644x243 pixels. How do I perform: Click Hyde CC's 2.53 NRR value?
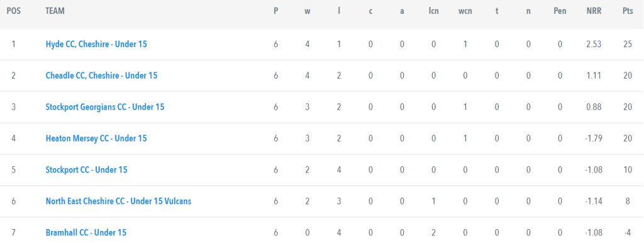(x=594, y=44)
